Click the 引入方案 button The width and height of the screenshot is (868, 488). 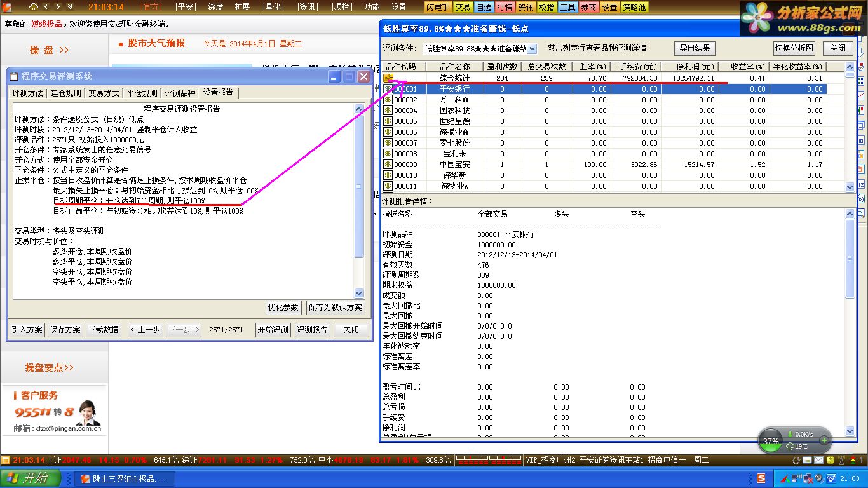click(x=27, y=330)
